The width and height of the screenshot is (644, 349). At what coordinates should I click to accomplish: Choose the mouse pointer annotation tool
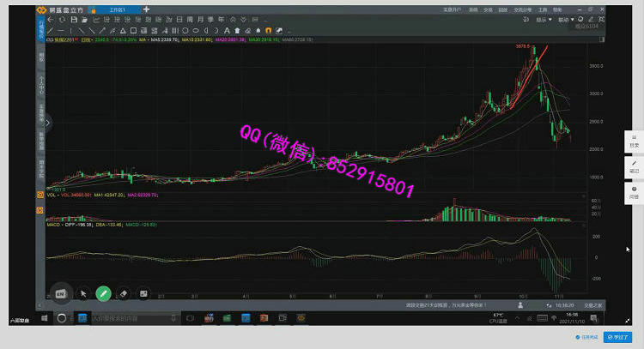click(x=83, y=293)
